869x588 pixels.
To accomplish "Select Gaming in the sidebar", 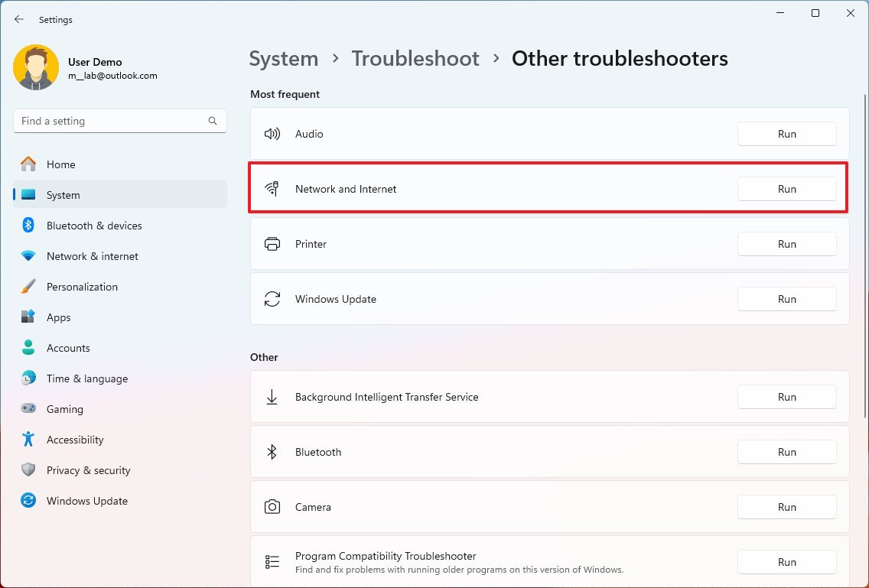I will [x=64, y=409].
